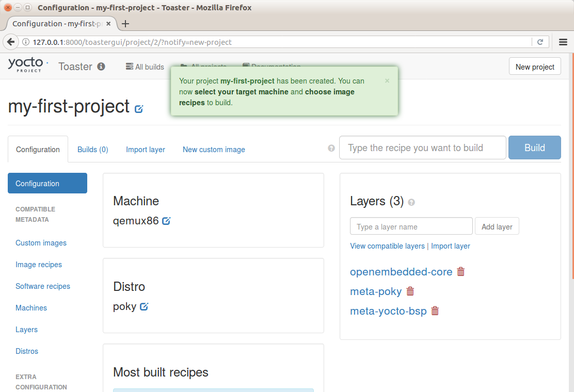Click the New project button

click(535, 66)
